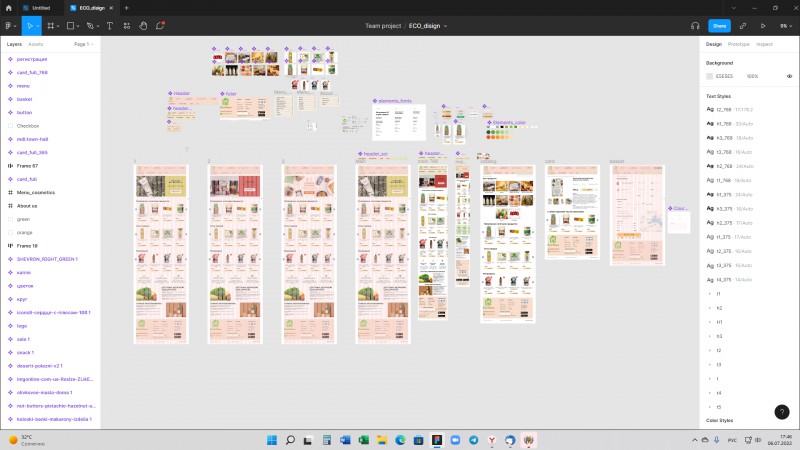Open File Explorer from the taskbar
Viewport: 800px width, 450px height.
[382, 440]
